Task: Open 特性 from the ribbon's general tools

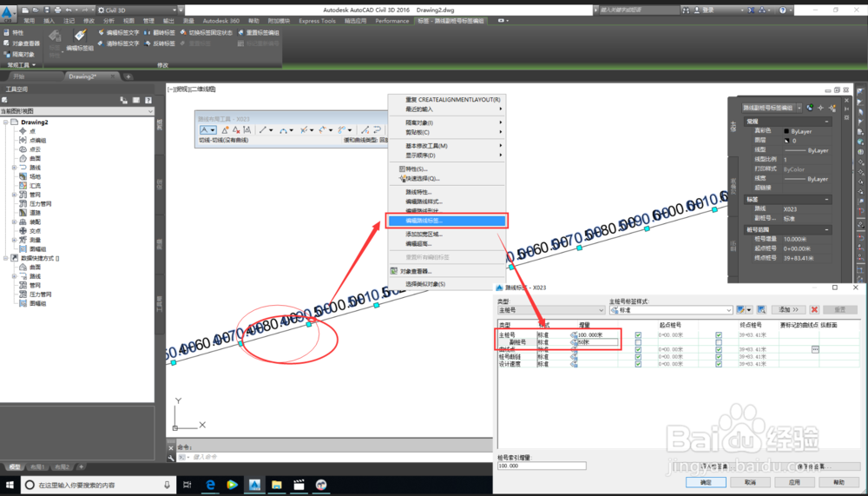Action: (14, 33)
